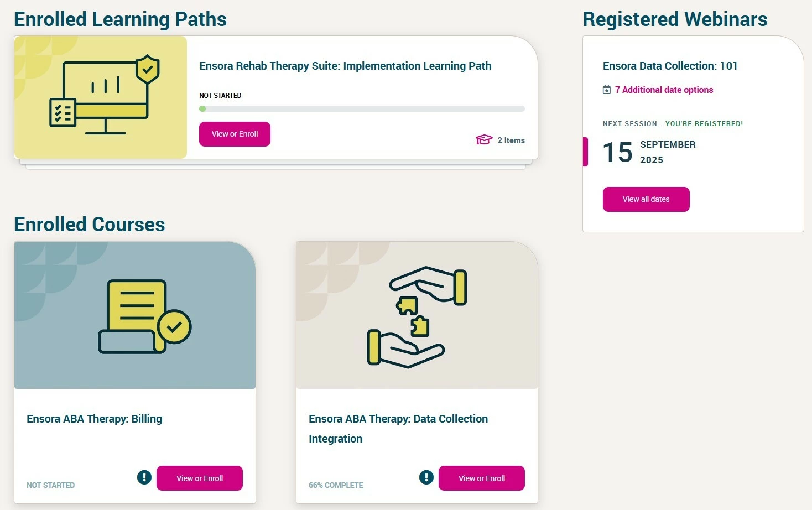The image size is (812, 510).
Task: Click calendar icon next to additional date options
Action: pyautogui.click(x=607, y=90)
